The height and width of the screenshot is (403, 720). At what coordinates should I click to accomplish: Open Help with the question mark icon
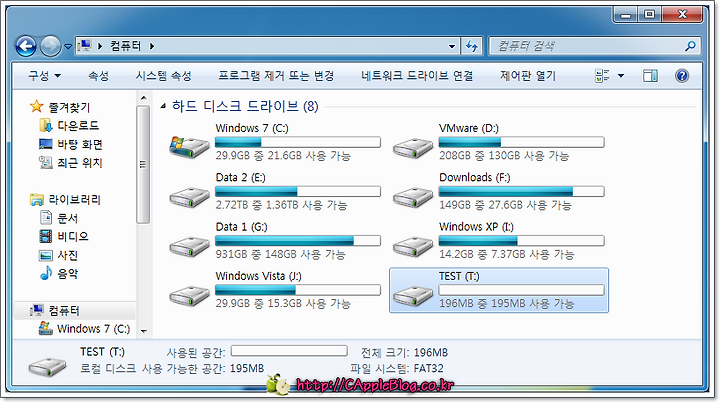click(682, 76)
